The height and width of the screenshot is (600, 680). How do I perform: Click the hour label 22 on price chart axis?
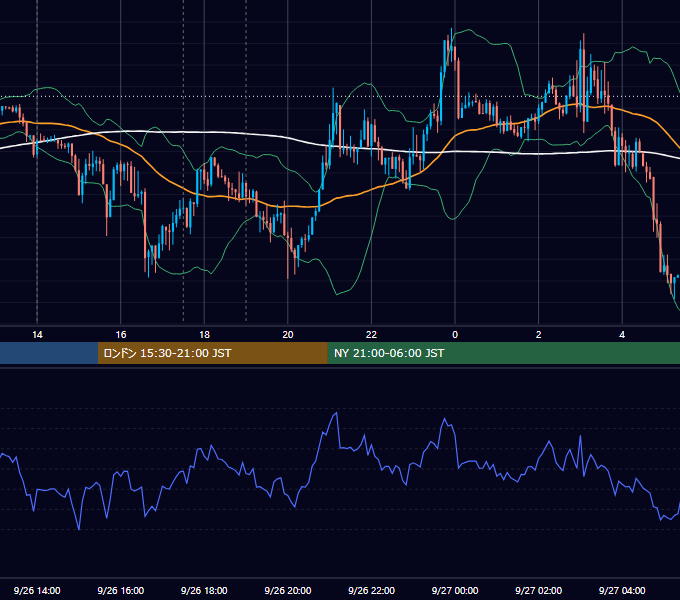click(x=371, y=335)
